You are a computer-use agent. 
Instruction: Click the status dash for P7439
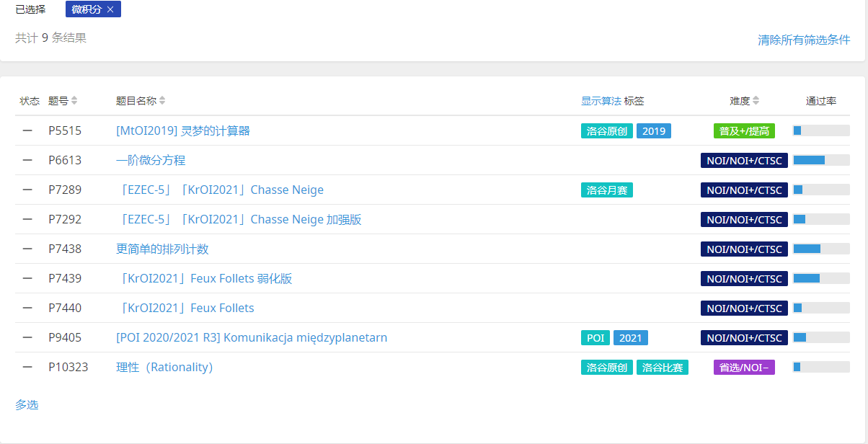(27, 278)
